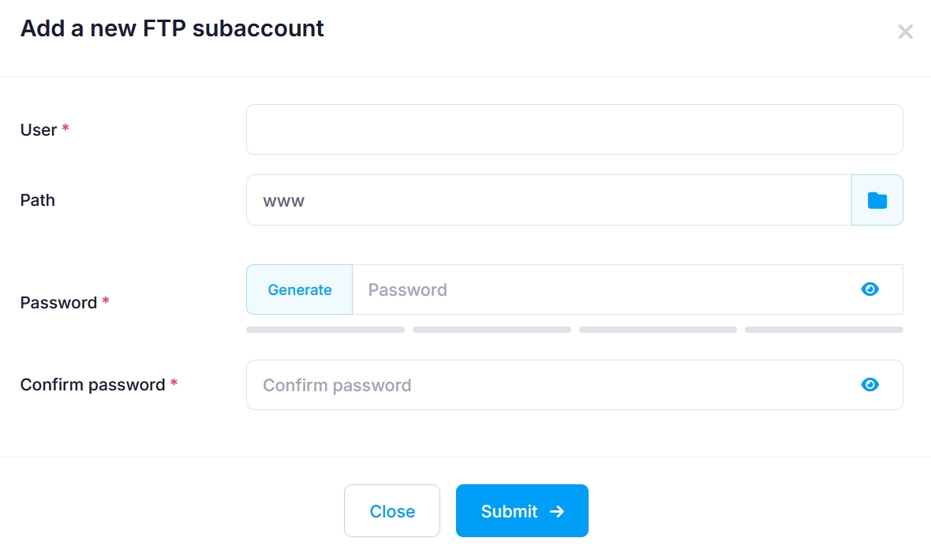Click the last strength indicator segment
Viewport: 931px width, 560px height.
pyautogui.click(x=824, y=329)
